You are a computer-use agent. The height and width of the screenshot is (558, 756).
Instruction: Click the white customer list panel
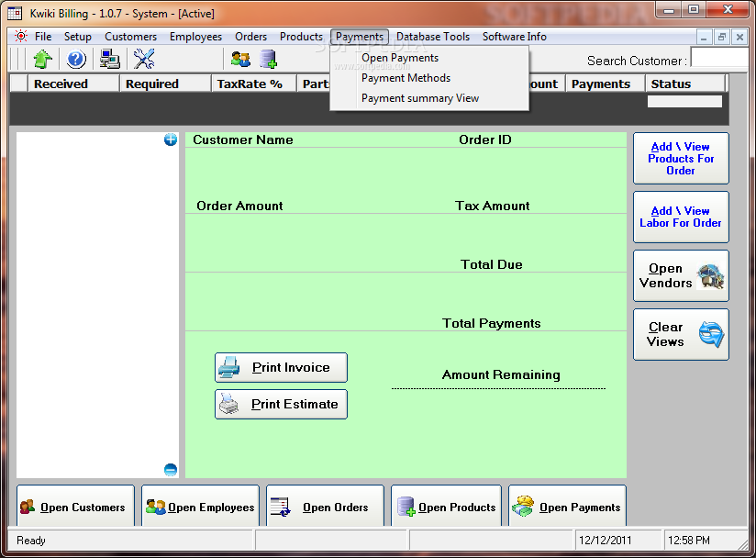(98, 305)
